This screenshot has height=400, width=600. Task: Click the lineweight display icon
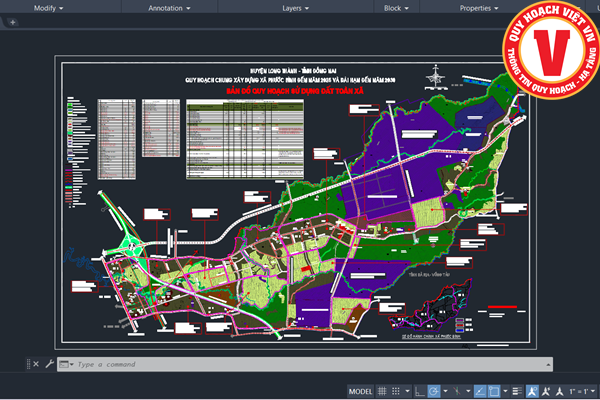[518, 391]
